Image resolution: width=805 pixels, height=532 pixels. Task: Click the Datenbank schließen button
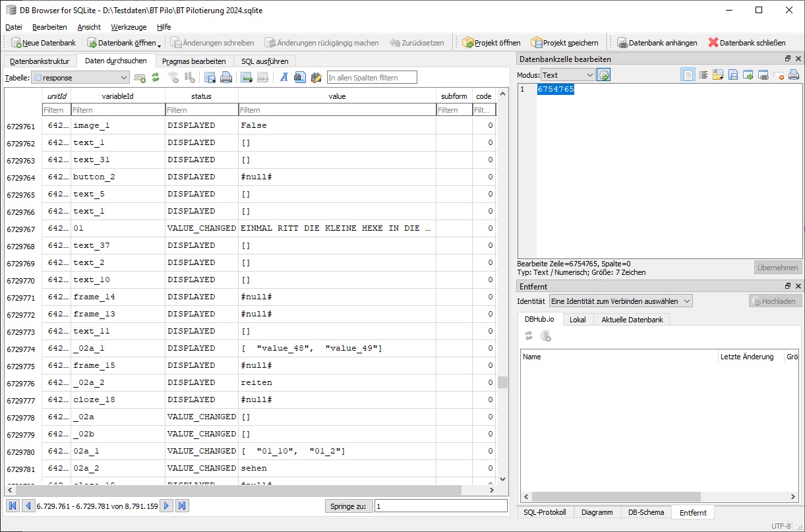tap(746, 43)
